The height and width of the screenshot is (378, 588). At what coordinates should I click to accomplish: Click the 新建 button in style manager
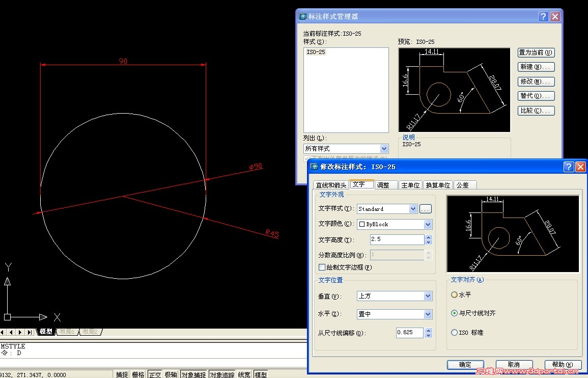pos(536,67)
